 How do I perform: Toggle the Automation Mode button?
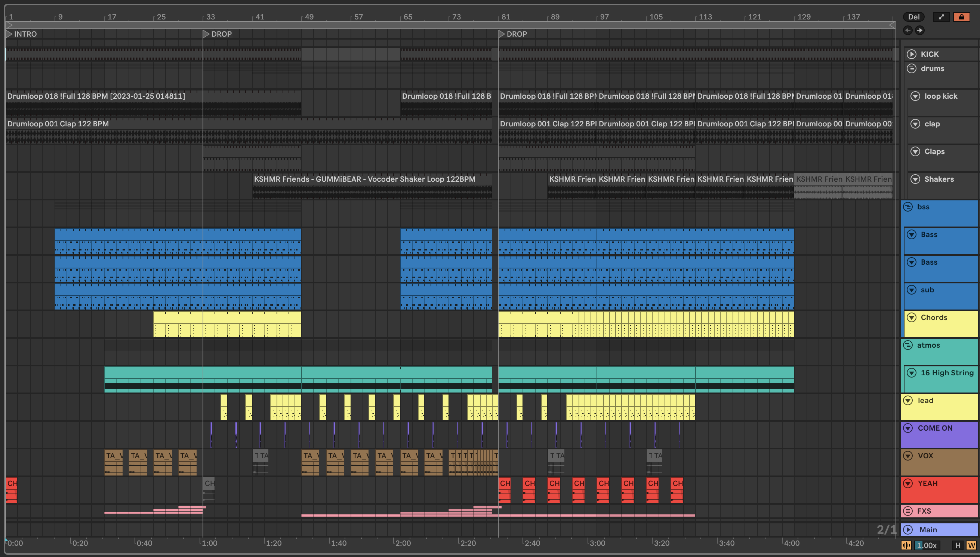941,17
